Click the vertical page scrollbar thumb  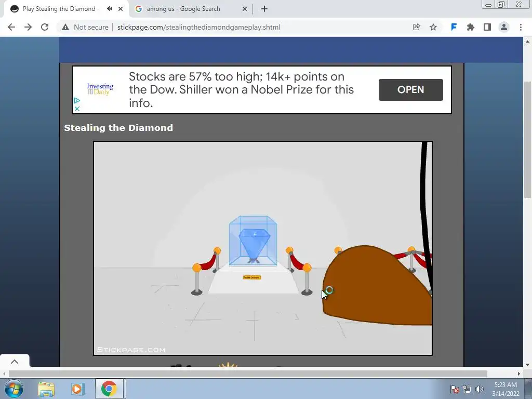click(527, 139)
